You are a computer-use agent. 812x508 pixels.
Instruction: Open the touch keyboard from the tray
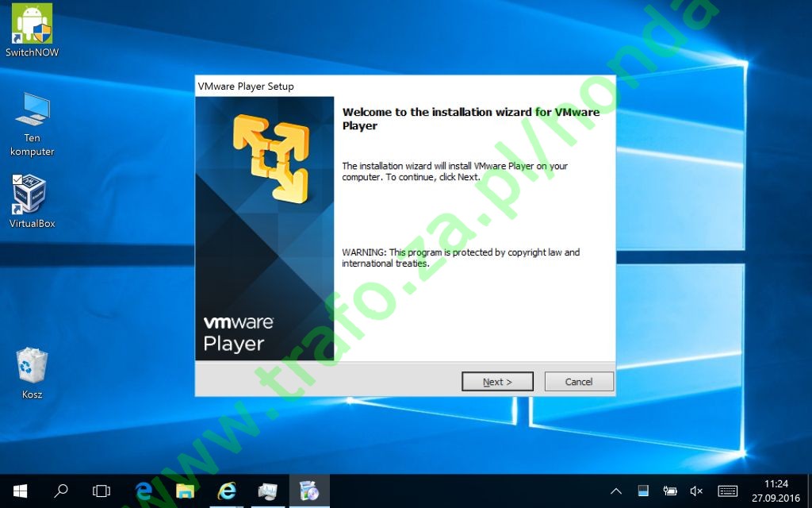point(728,491)
